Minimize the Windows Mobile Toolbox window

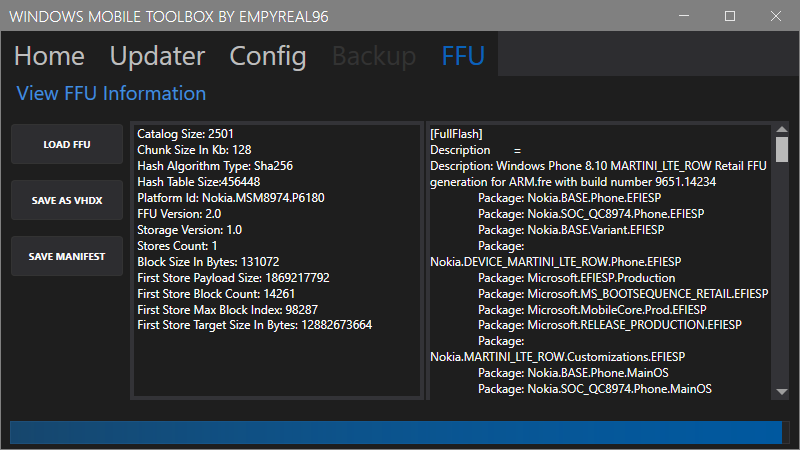tap(684, 16)
